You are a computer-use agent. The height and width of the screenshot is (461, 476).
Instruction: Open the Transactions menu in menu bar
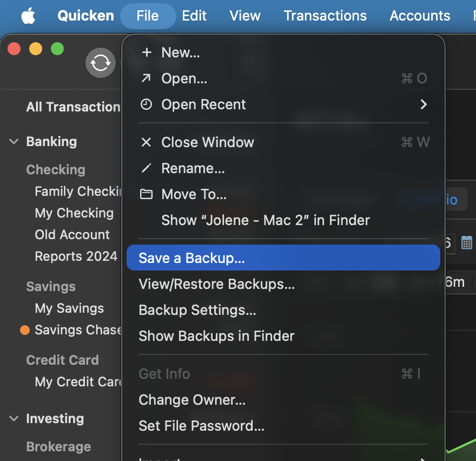[x=325, y=16]
